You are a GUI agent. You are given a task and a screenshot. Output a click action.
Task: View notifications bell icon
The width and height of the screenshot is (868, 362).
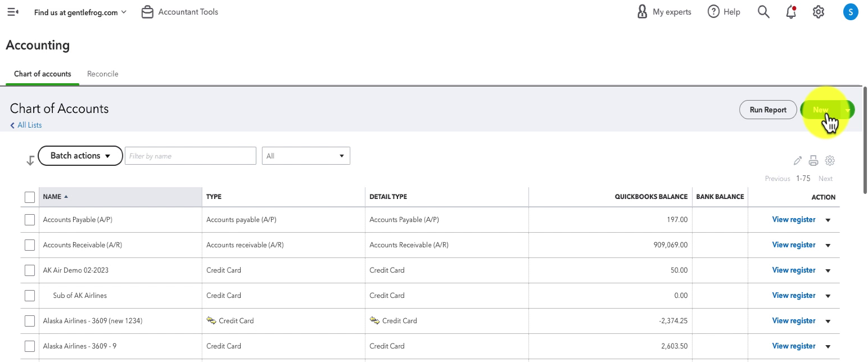tap(791, 12)
